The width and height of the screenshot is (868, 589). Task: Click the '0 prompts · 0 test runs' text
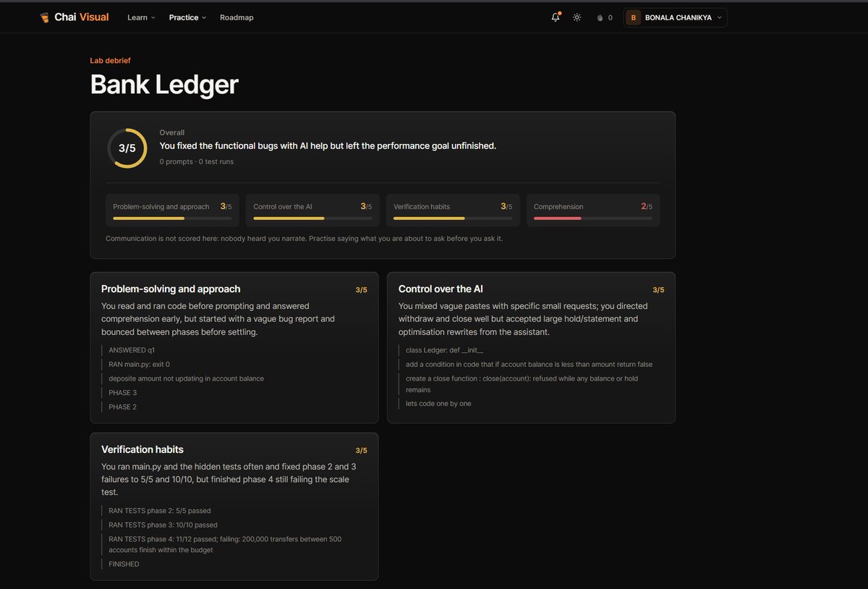(197, 162)
